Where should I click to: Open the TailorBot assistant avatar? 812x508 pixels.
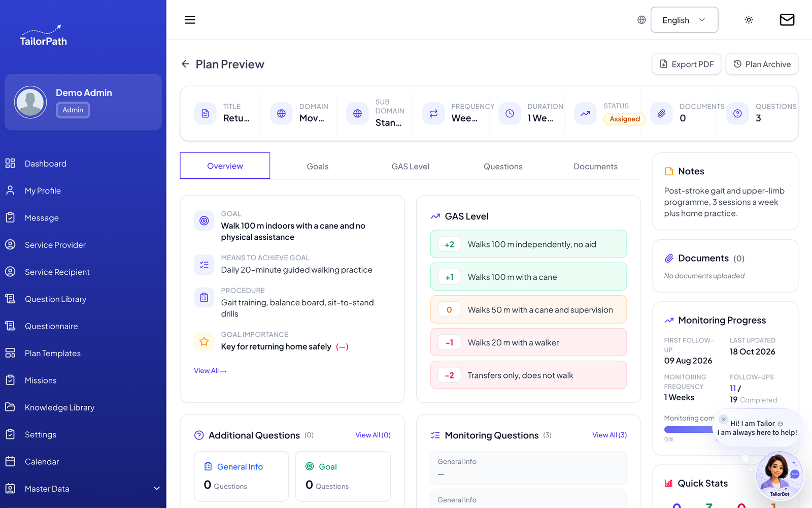coord(779,475)
